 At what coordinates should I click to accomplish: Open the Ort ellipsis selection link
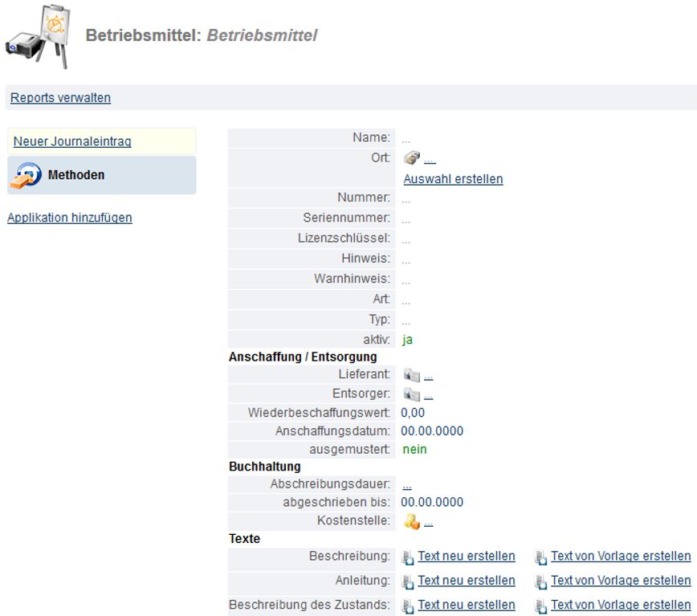(x=430, y=159)
